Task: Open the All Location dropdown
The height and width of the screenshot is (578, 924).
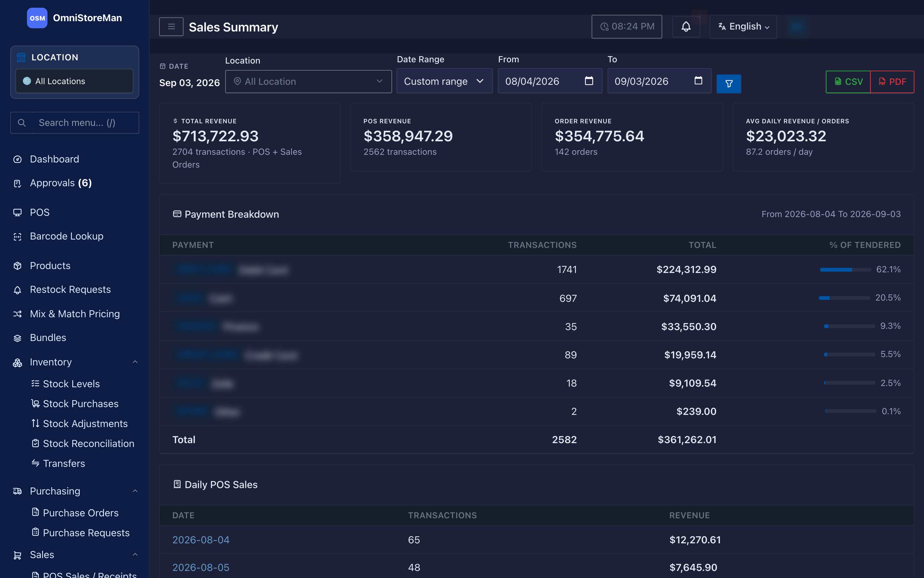Action: pos(309,82)
